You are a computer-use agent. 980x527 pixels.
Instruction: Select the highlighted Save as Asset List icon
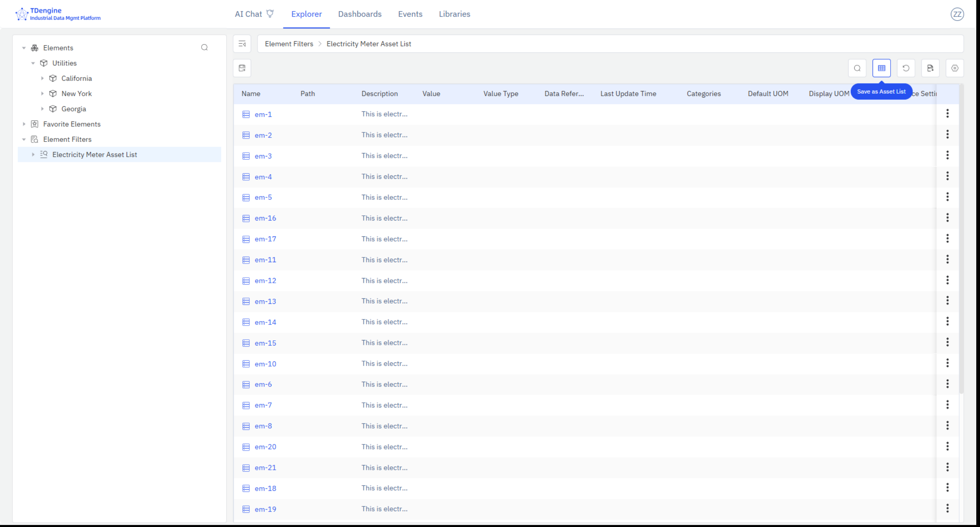[881, 68]
